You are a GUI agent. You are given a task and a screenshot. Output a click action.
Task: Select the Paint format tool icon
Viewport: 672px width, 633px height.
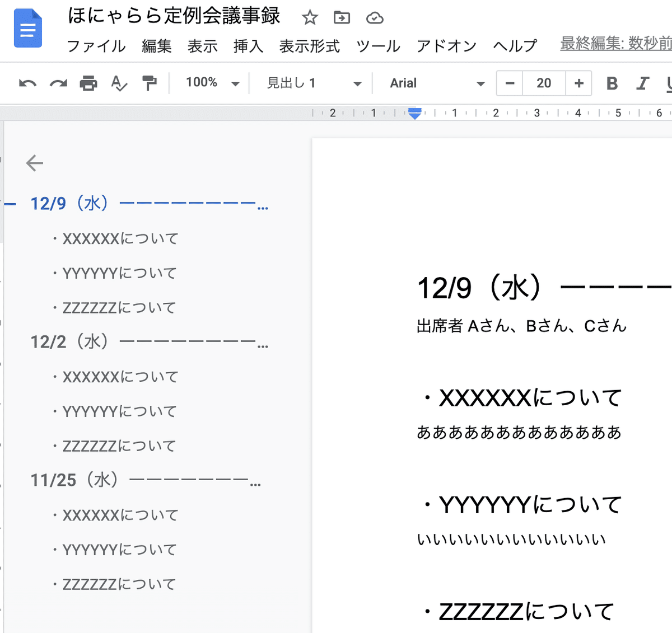[149, 82]
